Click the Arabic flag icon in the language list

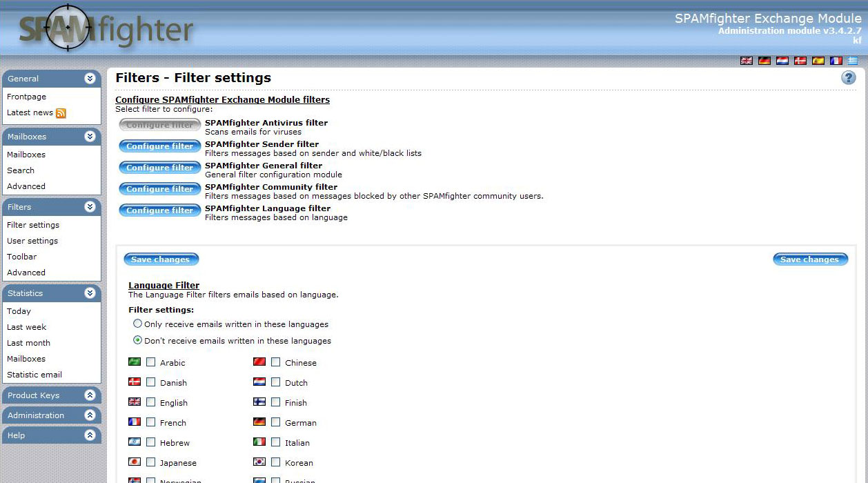tap(135, 362)
